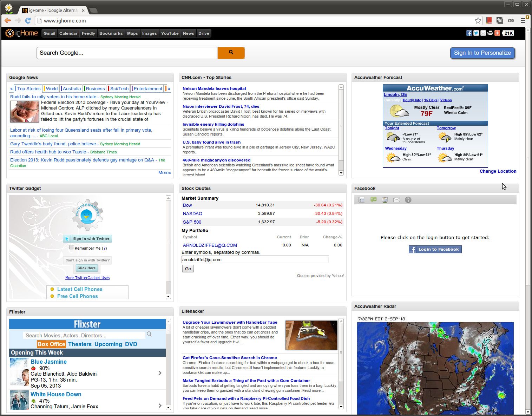Expand the White House Down row chevron
532x416 pixels.
click(x=160, y=405)
